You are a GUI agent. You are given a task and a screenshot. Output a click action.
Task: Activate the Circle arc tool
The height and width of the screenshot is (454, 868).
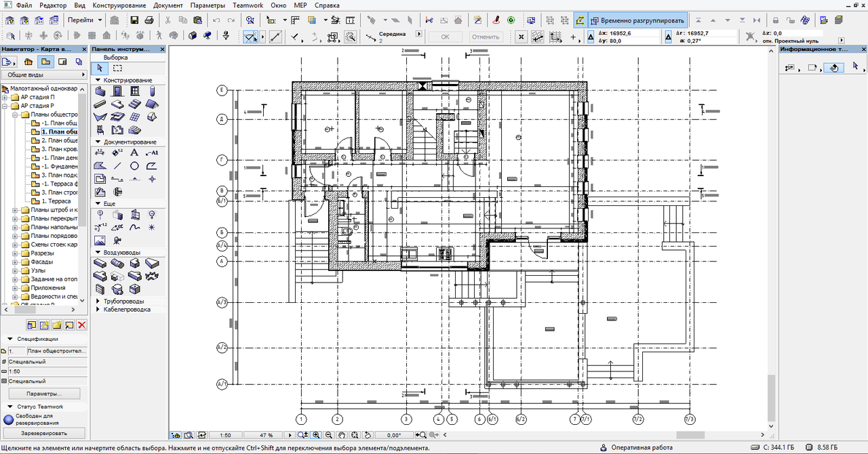(x=135, y=166)
